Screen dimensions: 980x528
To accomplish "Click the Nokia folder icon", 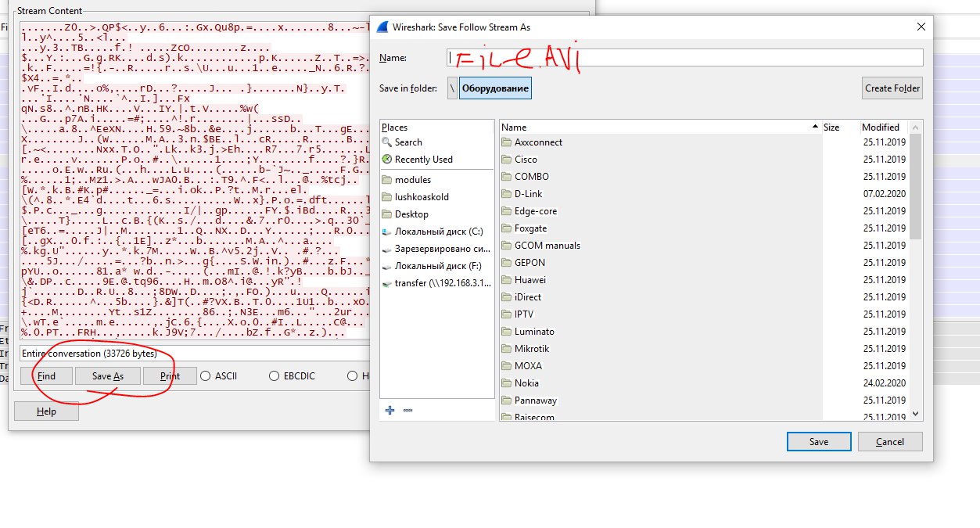I will click(x=505, y=383).
